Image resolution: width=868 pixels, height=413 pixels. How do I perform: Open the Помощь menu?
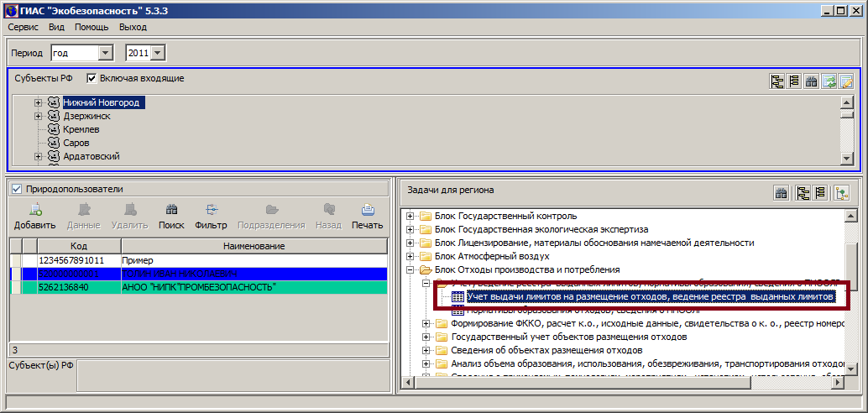click(x=92, y=27)
